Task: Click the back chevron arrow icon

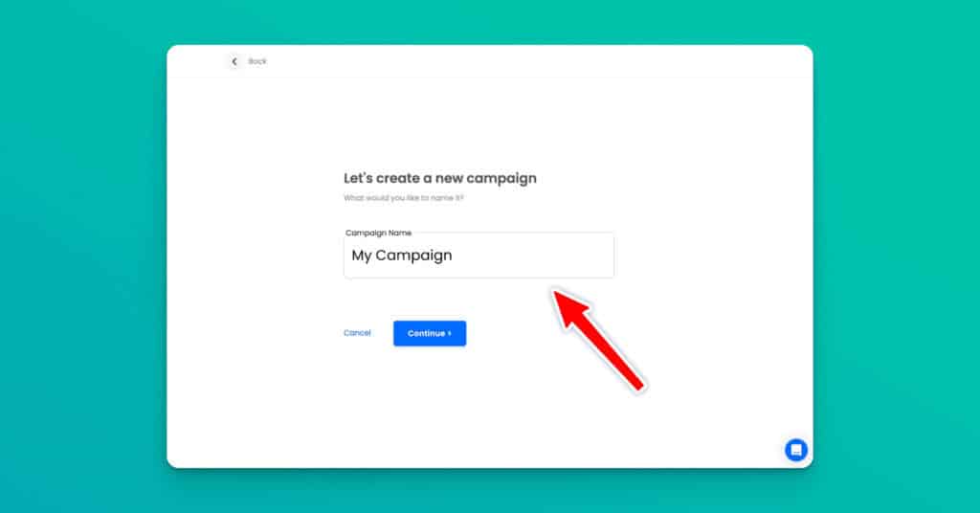Action: coord(234,61)
